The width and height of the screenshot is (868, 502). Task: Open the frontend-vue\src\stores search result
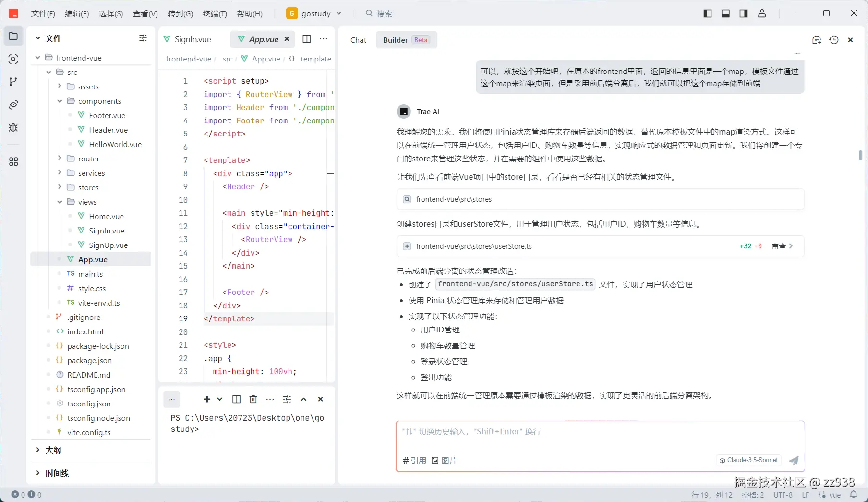tap(600, 199)
